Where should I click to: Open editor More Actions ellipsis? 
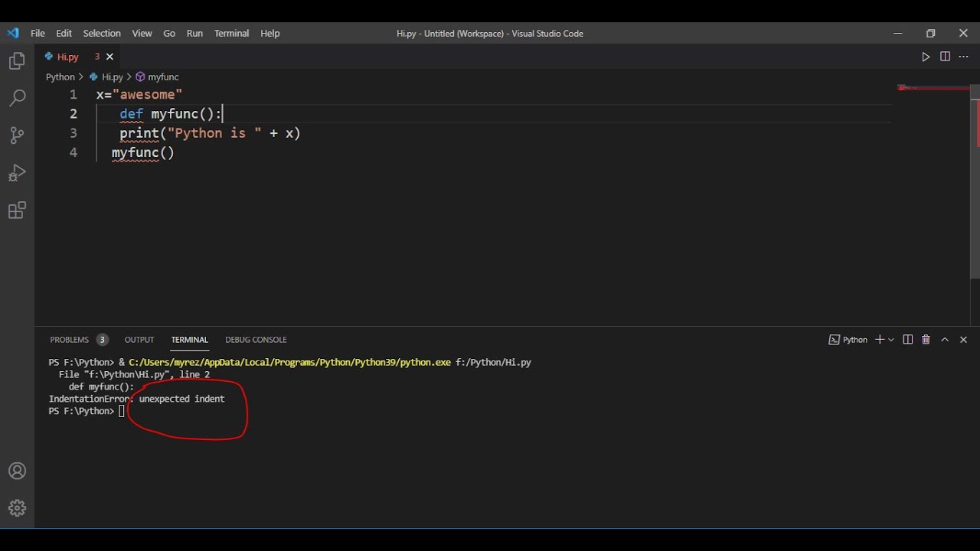(x=964, y=57)
